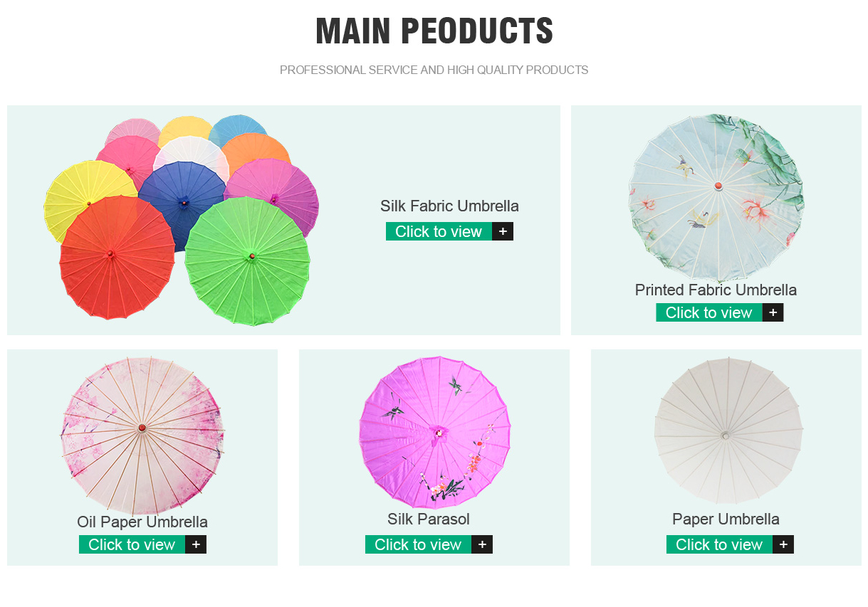The image size is (868, 607).
Task: Click the light blue floral printed umbrella image
Action: [716, 197]
